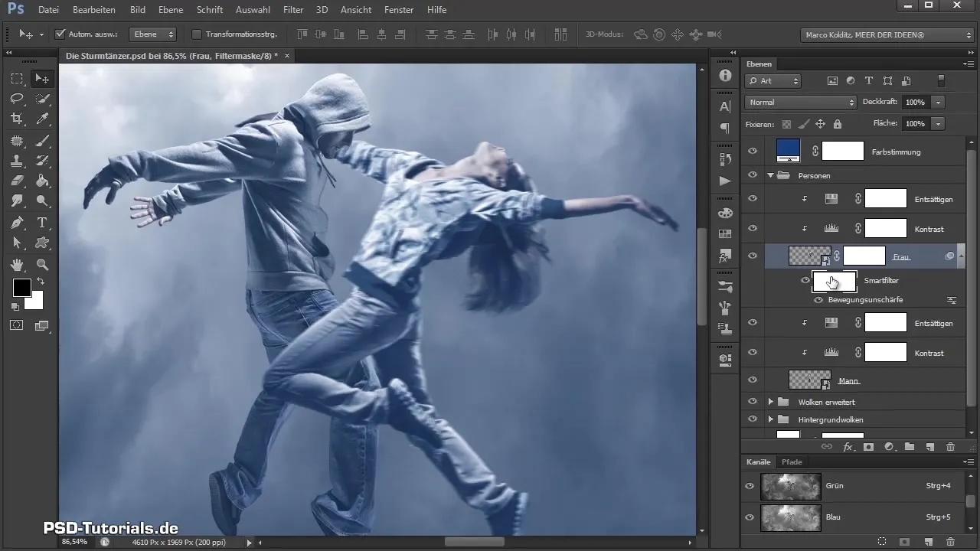Select the Paint Bucket tool
The image size is (980, 551).
(43, 181)
